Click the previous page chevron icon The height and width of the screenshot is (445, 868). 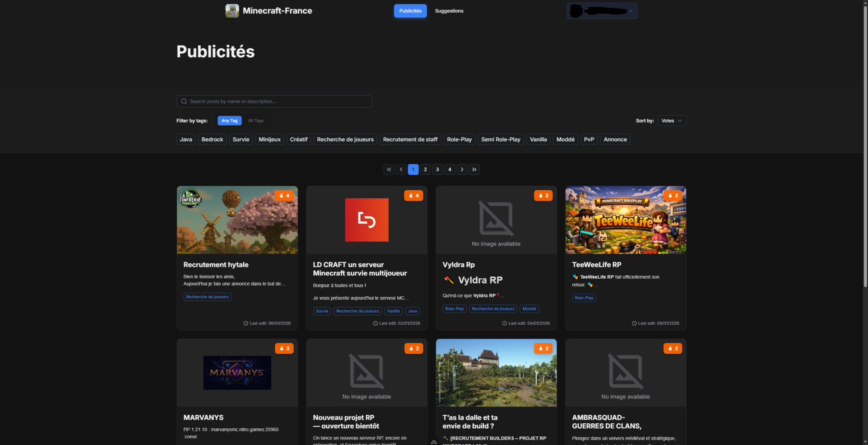click(x=401, y=169)
